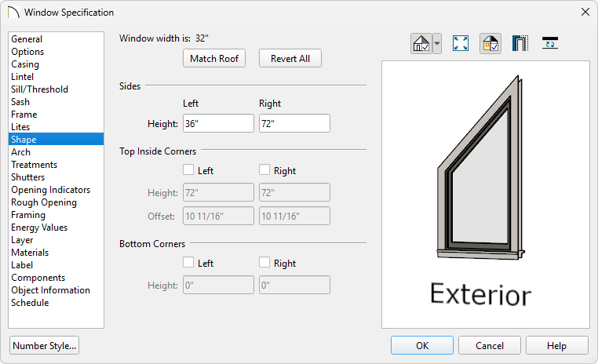Click the Top Corners Left Offset field
This screenshot has height=364, width=598.
click(218, 216)
